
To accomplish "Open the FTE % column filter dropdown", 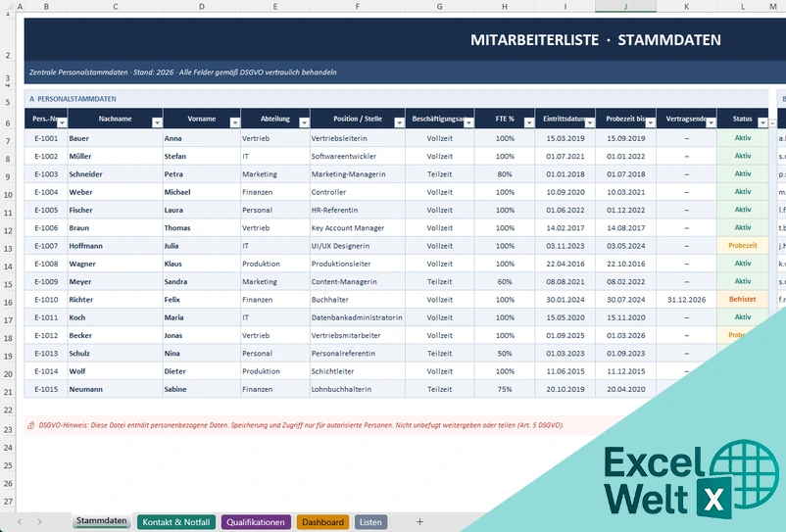I will coord(529,123).
